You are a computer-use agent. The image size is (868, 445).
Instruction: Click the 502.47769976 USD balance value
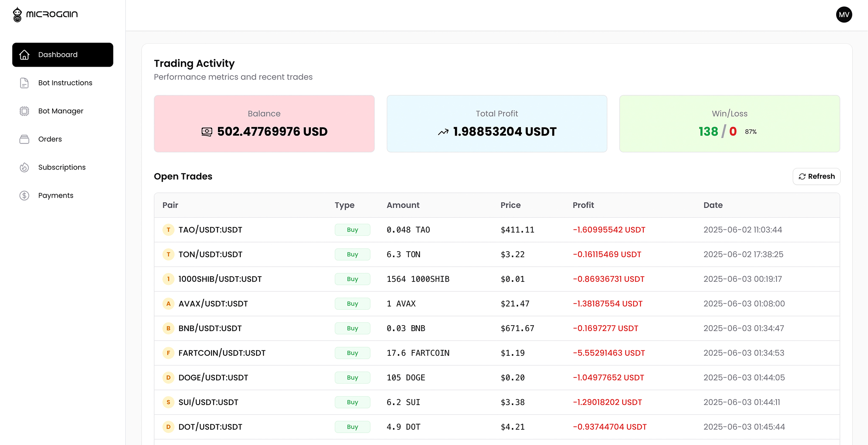point(272,132)
